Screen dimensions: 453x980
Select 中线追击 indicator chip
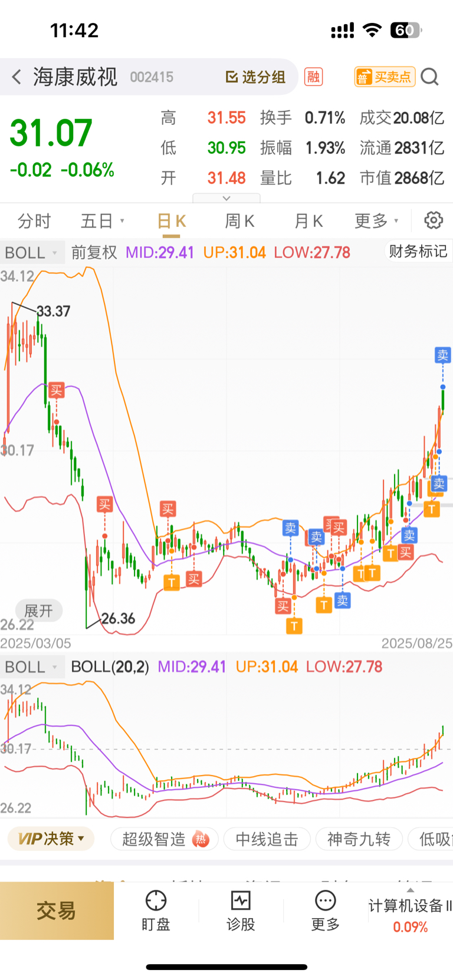point(267,839)
